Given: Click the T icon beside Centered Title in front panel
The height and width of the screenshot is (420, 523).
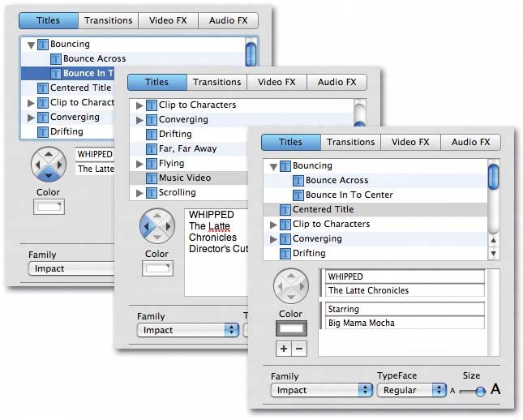Looking at the screenshot, I should pos(285,209).
